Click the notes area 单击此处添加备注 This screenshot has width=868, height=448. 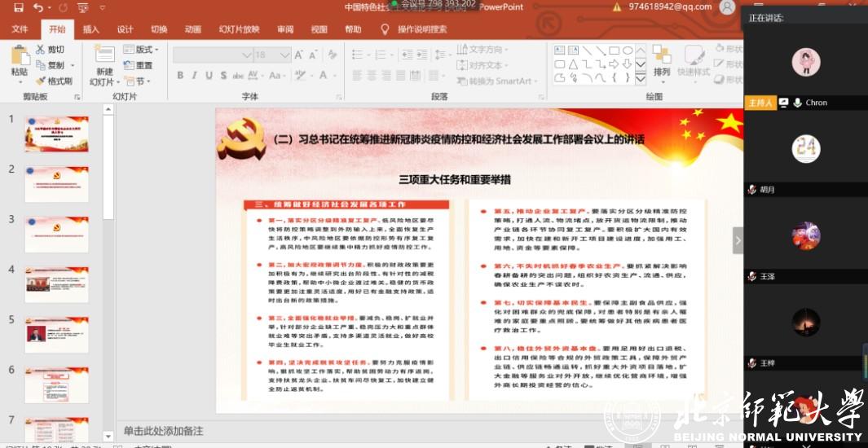pyautogui.click(x=163, y=430)
